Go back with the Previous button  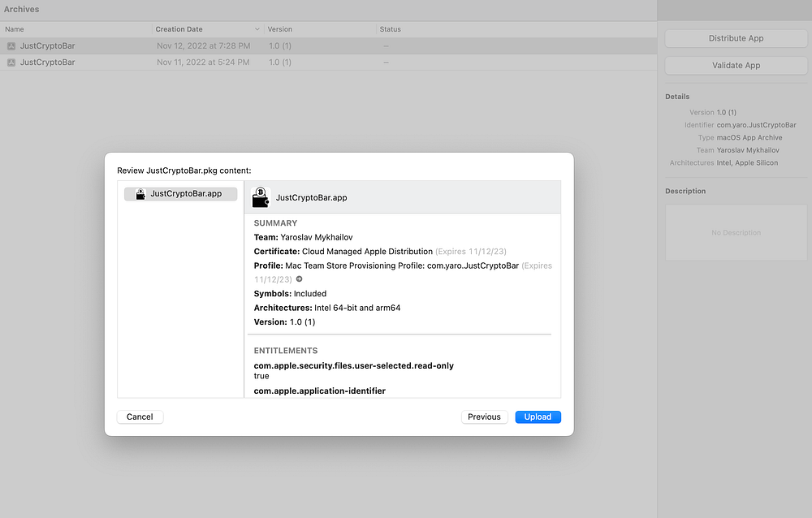484,417
